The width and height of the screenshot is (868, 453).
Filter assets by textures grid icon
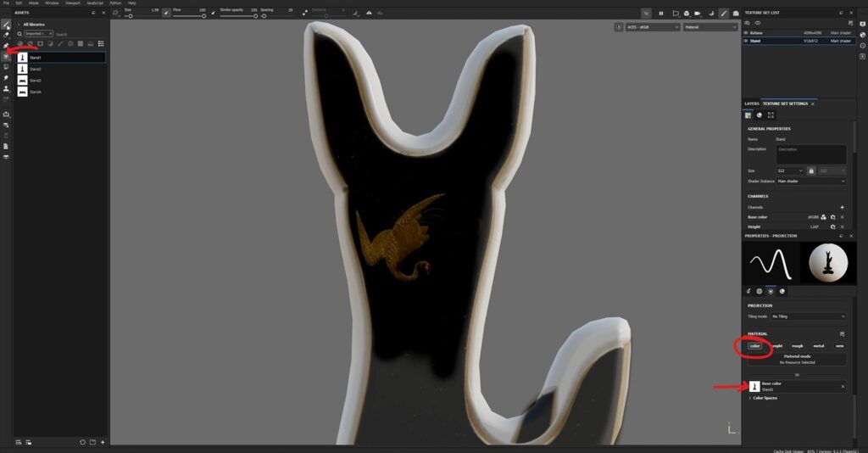coord(81,44)
